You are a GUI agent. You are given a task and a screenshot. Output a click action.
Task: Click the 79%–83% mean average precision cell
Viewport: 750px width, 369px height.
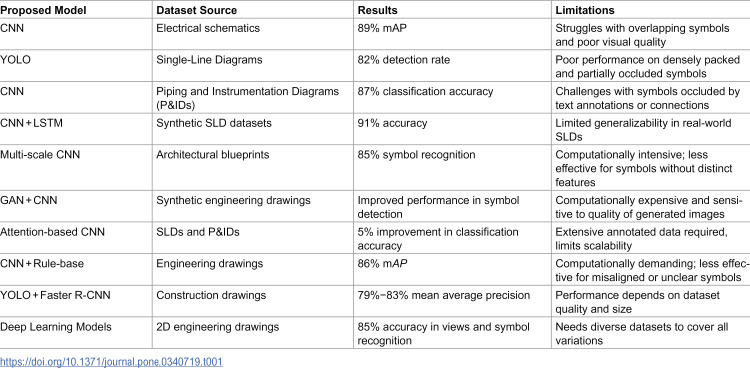tap(452, 302)
